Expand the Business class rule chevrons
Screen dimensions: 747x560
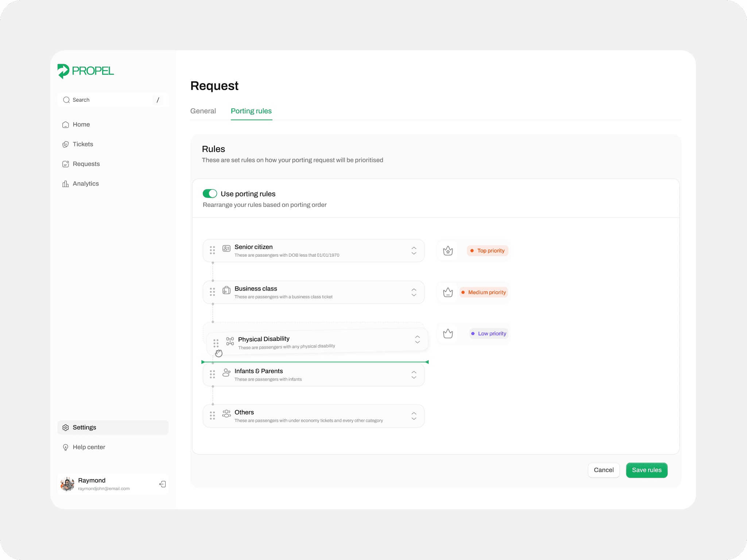click(x=414, y=292)
